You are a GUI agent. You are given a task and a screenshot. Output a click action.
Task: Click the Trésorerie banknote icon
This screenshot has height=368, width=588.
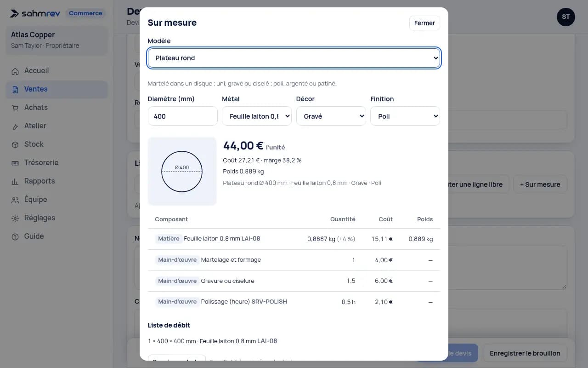point(15,163)
